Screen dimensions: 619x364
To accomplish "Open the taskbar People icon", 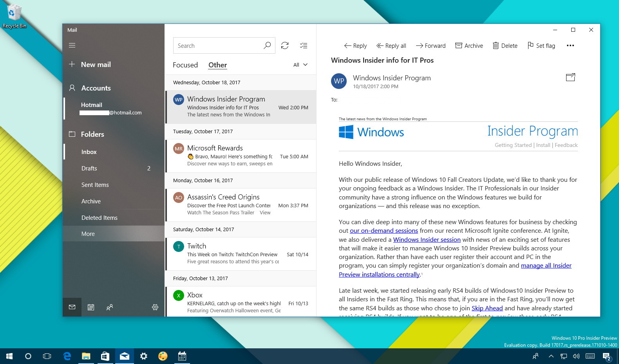I will click(536, 356).
